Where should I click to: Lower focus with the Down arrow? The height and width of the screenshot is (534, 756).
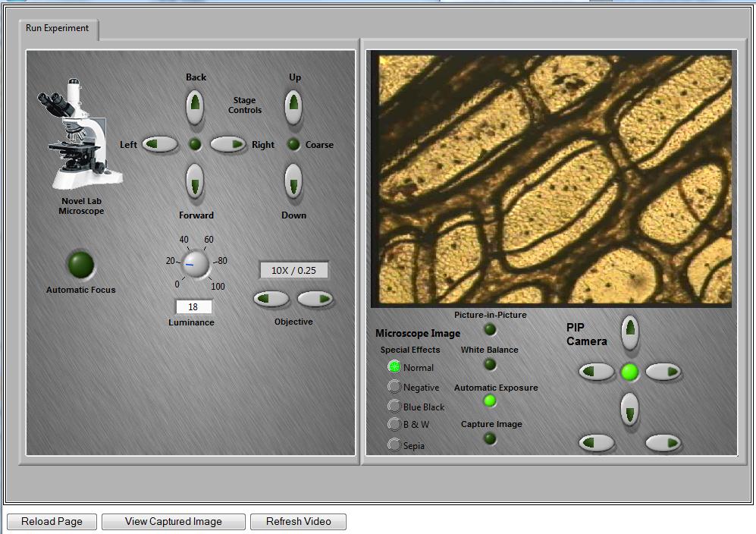(x=293, y=181)
